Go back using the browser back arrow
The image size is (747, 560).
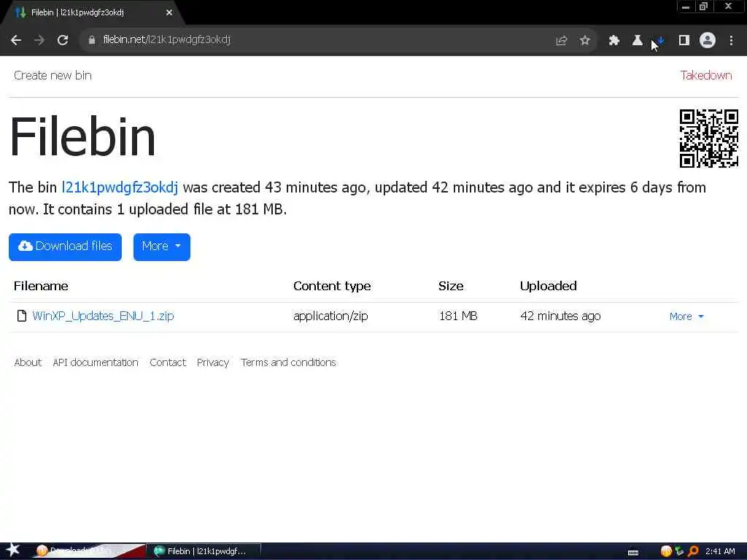tap(16, 40)
